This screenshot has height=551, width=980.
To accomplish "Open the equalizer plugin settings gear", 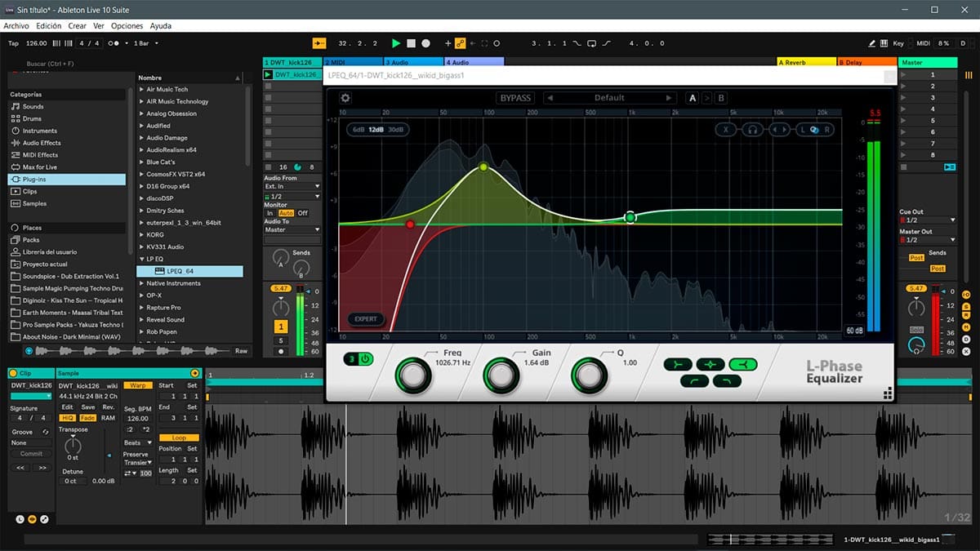I will point(345,98).
